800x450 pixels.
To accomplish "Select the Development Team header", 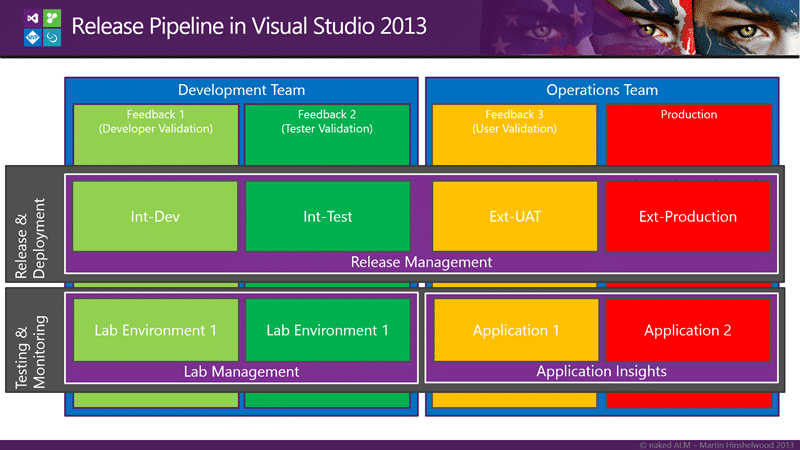I will (241, 90).
